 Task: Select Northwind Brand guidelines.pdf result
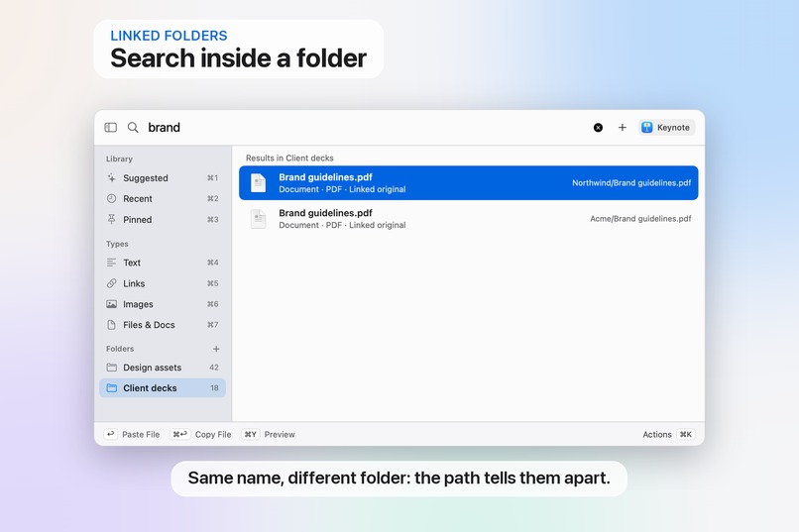tap(468, 182)
